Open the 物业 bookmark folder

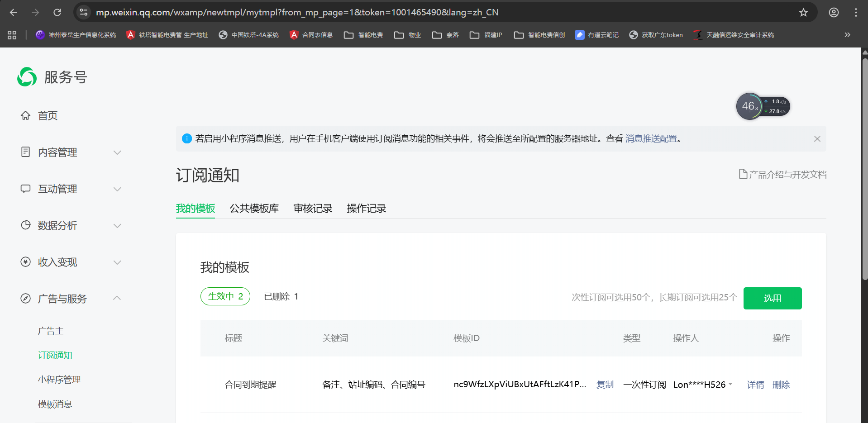407,35
